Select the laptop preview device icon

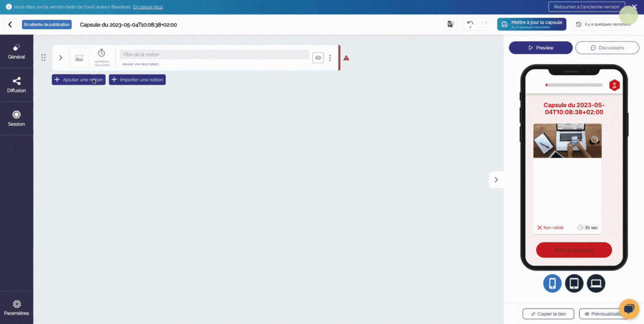(x=596, y=284)
